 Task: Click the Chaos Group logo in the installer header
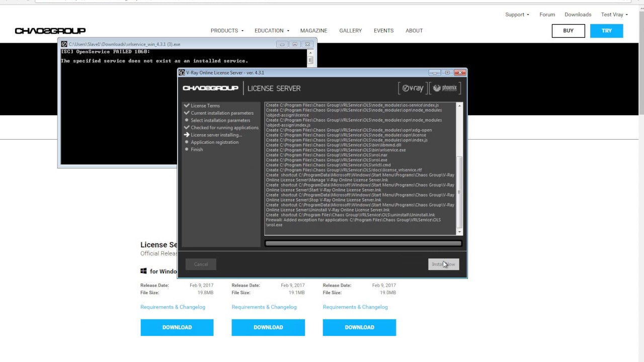coord(210,88)
